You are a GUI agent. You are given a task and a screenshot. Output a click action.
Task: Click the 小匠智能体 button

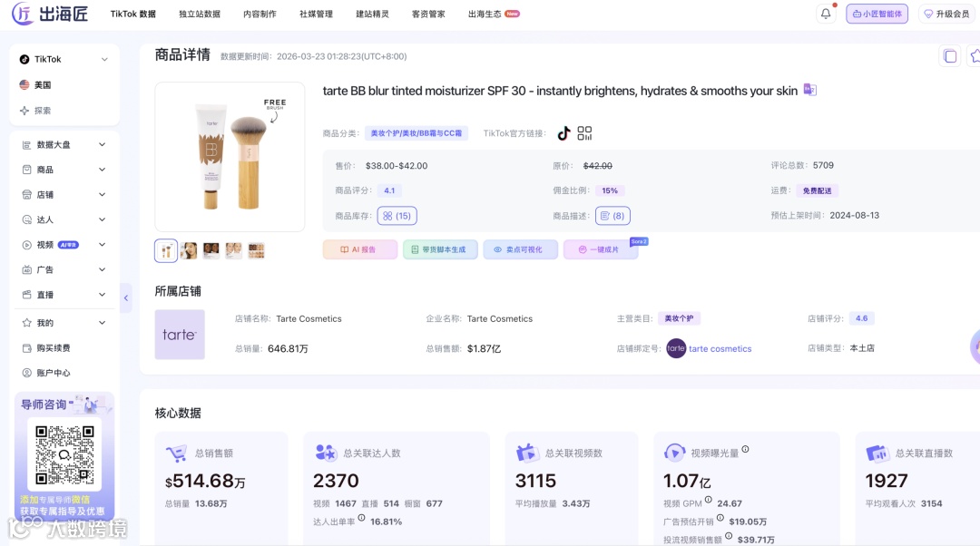coord(877,14)
